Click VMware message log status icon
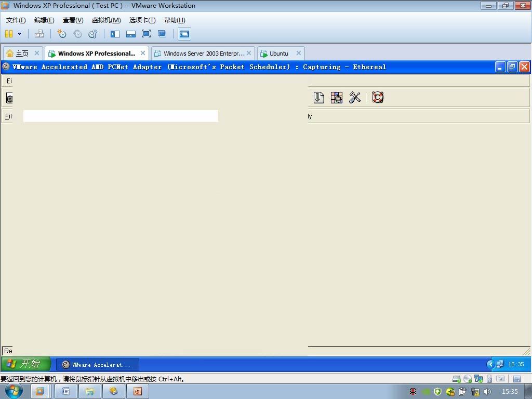 tap(517, 379)
